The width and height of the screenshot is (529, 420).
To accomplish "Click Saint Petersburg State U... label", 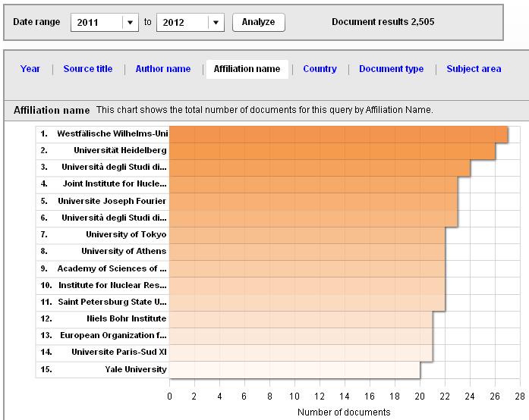I will [x=112, y=302].
